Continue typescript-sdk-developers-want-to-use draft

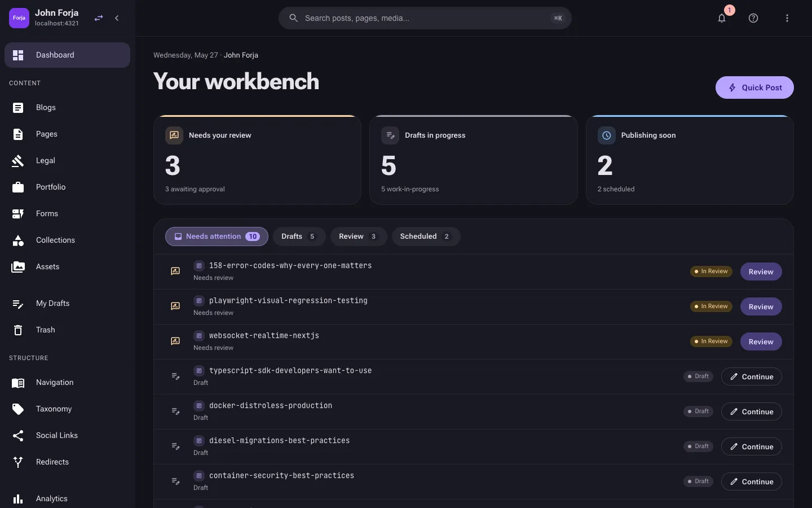point(751,376)
